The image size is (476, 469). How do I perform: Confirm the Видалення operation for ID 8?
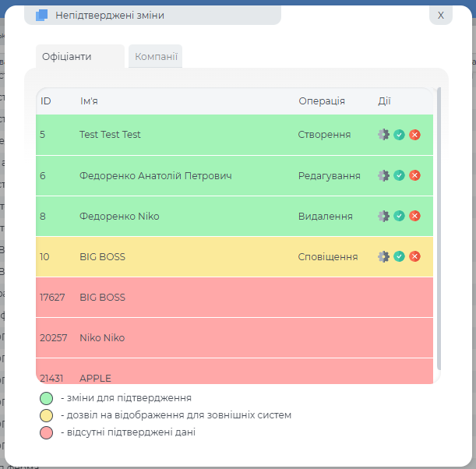[x=399, y=216]
